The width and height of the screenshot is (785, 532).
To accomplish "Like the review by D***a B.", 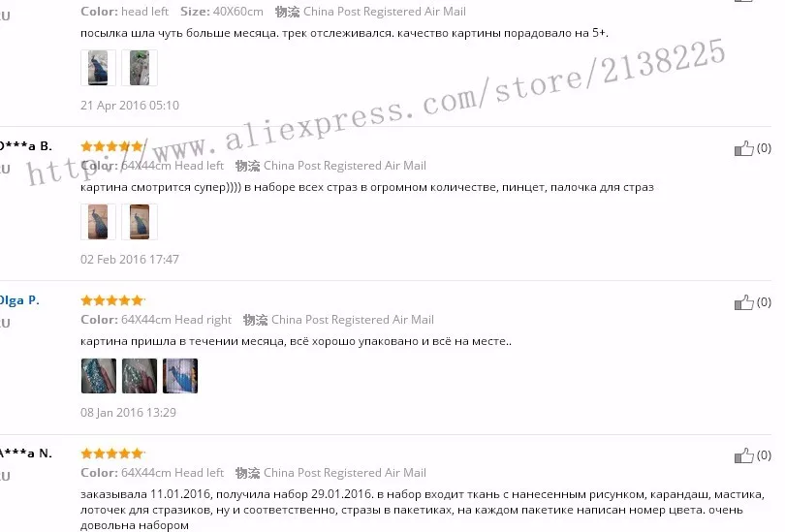I will coord(743,148).
